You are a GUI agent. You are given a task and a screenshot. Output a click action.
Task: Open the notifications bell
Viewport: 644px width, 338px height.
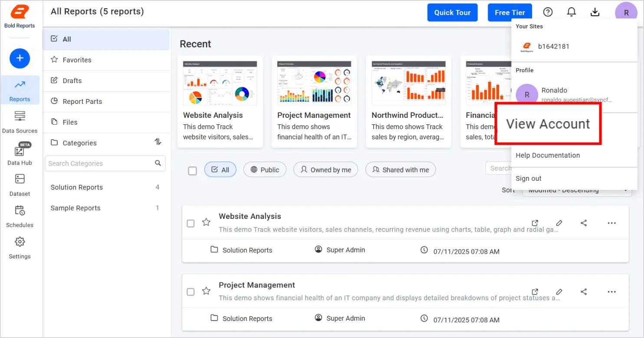click(572, 12)
